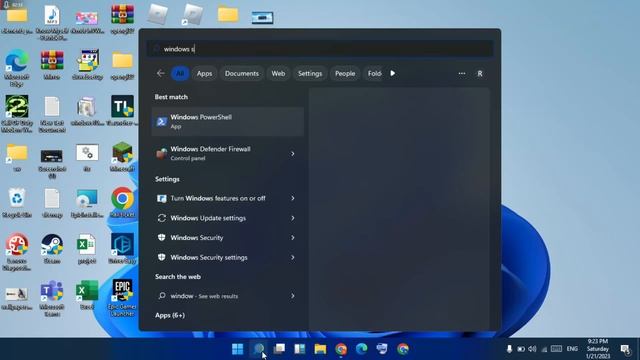Click the R account avatar in search
Screen dimensions: 640x360
point(480,73)
